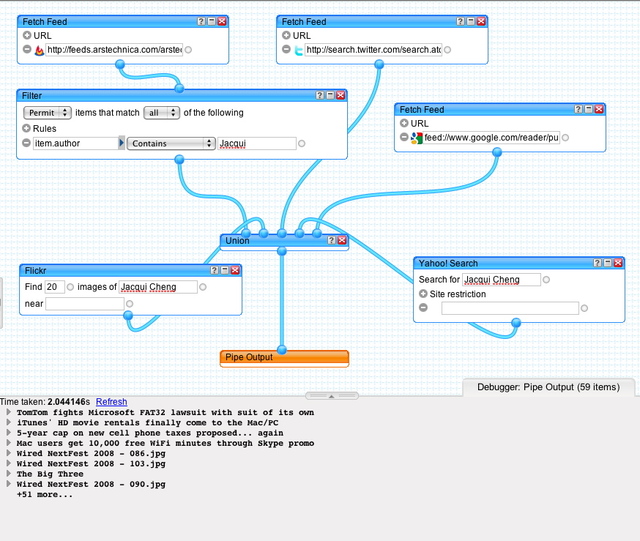The height and width of the screenshot is (541, 640).
Task: Expand the iTunes' HD movie rentals item
Action: coord(8,422)
